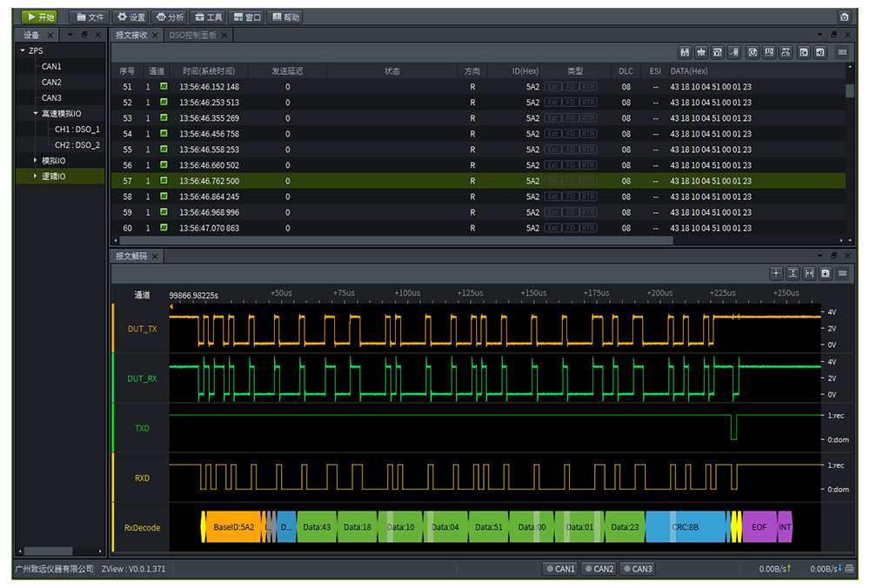Click the export messages arrow-out icon
Image resolution: width=870 pixels, height=588 pixels.
(804, 52)
